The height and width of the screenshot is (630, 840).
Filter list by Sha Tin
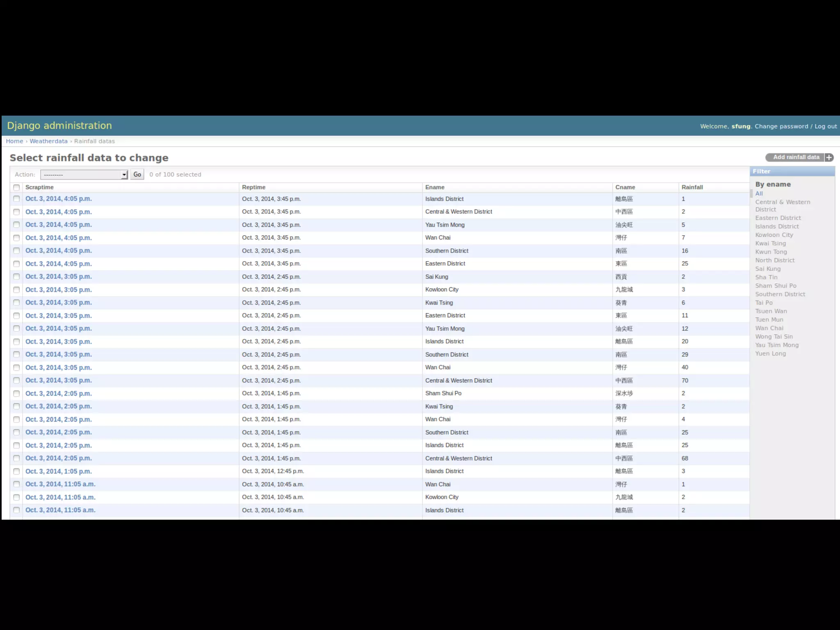(x=766, y=277)
